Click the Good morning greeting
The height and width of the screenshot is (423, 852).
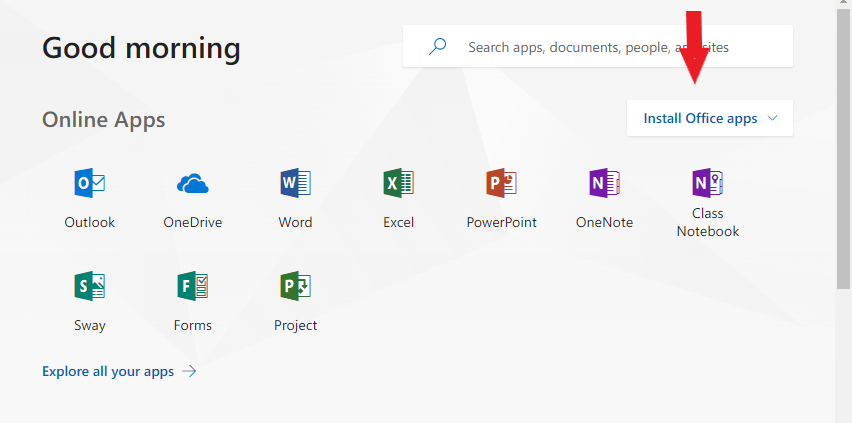(x=141, y=48)
